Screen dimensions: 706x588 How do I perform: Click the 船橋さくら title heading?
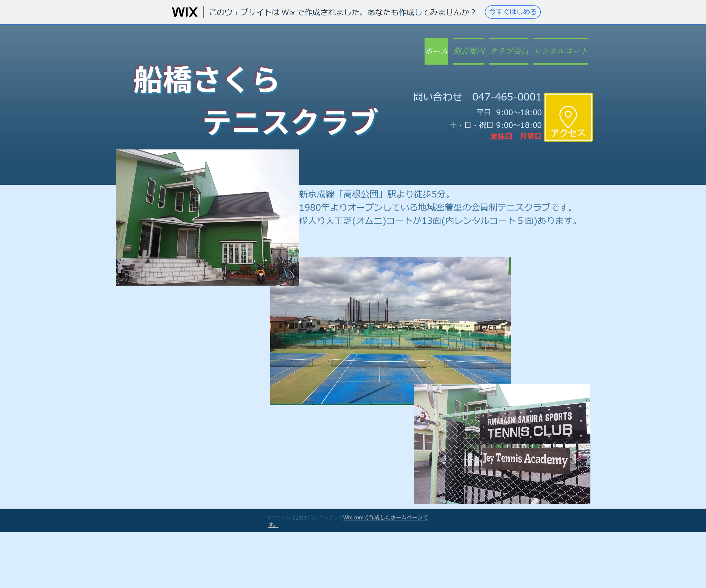point(206,80)
